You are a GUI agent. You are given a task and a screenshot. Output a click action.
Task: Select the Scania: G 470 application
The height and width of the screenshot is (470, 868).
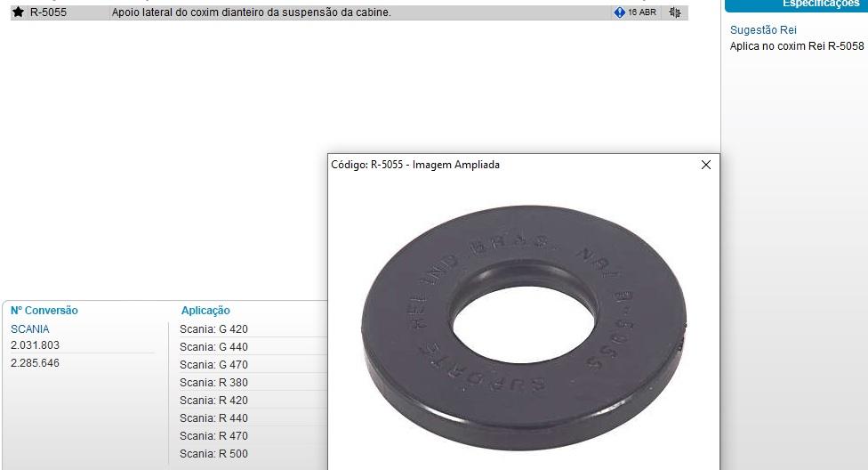coord(213,365)
